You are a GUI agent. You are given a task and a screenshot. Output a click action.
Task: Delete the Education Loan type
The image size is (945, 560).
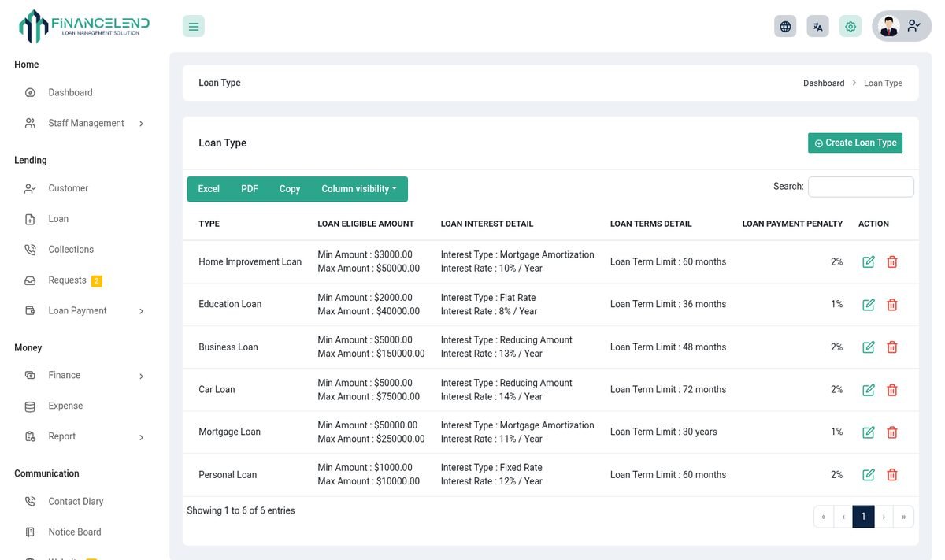(x=892, y=304)
